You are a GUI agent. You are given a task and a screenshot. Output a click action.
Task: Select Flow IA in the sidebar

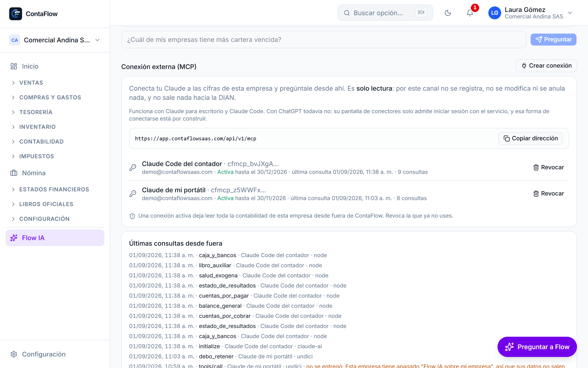coord(55,238)
